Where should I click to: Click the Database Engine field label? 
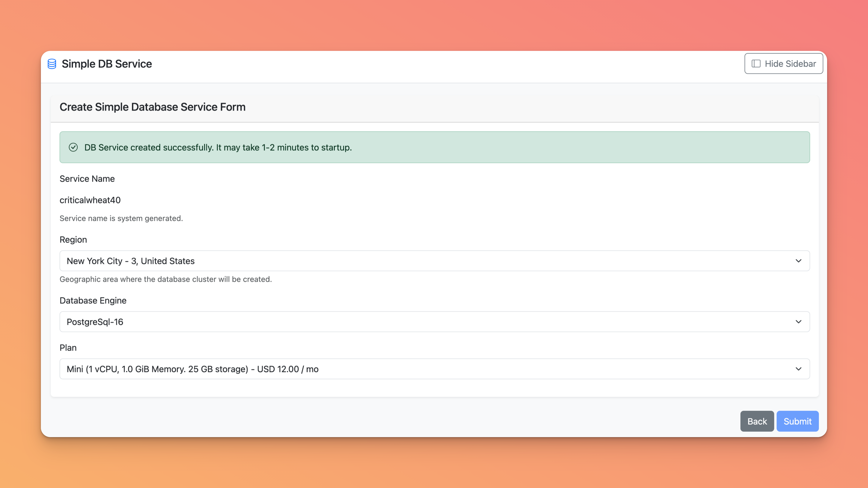(93, 300)
